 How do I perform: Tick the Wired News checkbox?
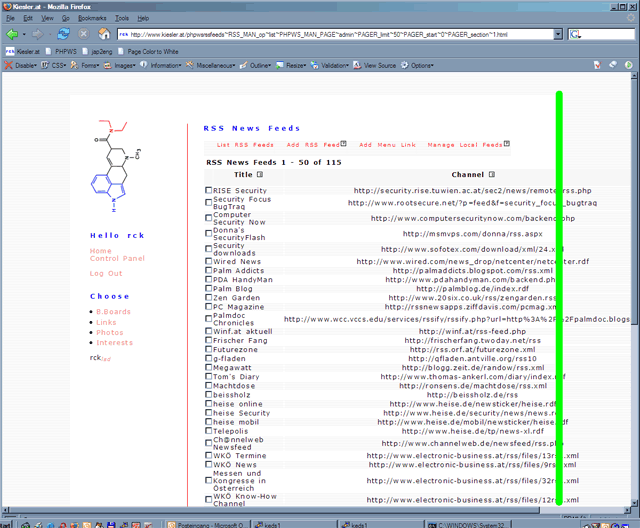(209, 260)
